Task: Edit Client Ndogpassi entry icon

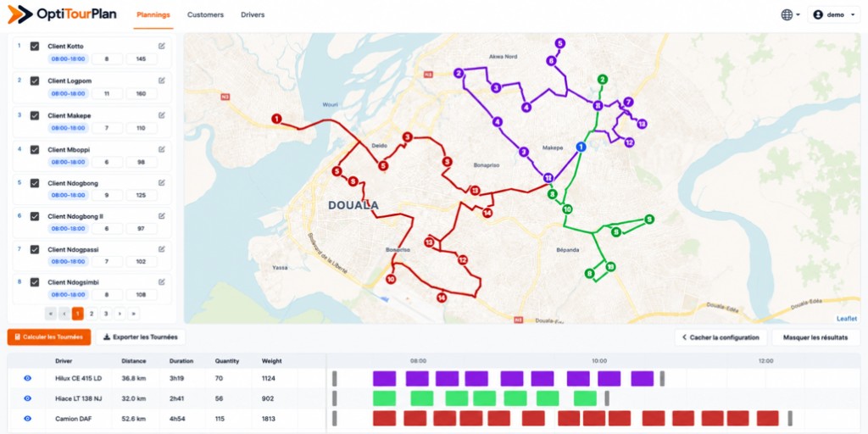Action: [x=162, y=249]
